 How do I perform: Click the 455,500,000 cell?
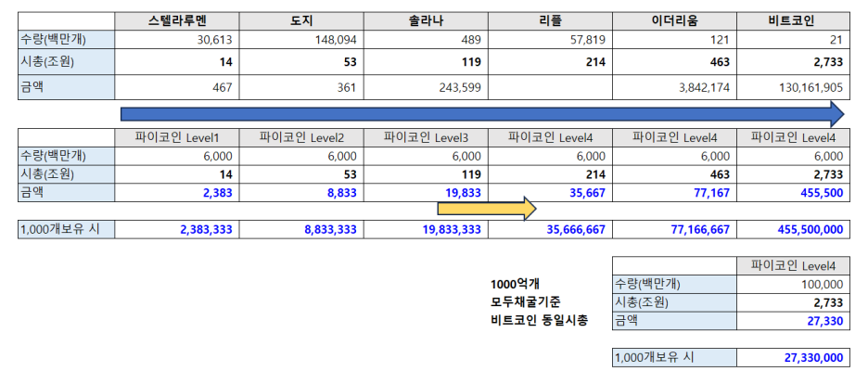click(793, 229)
